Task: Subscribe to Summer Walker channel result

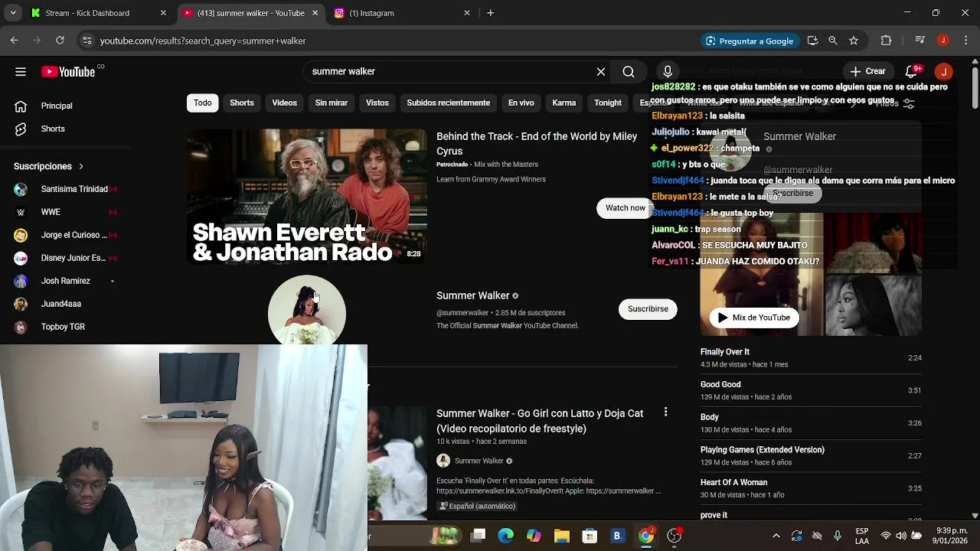Action: (x=648, y=309)
